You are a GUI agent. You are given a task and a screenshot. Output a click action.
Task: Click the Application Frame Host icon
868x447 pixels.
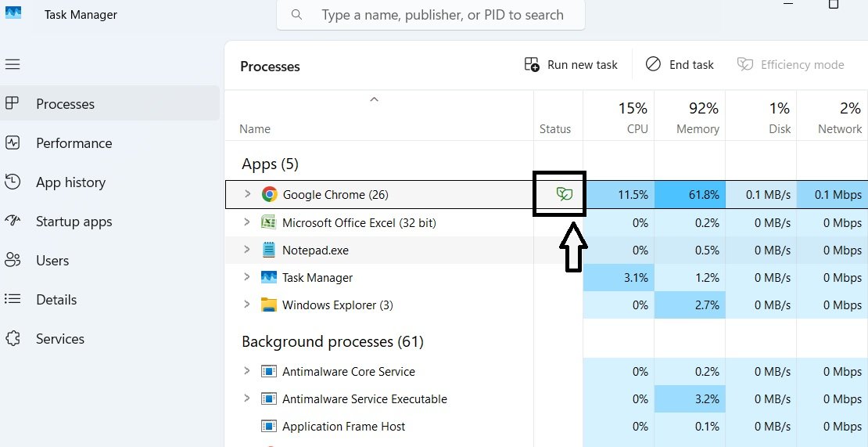pos(268,427)
